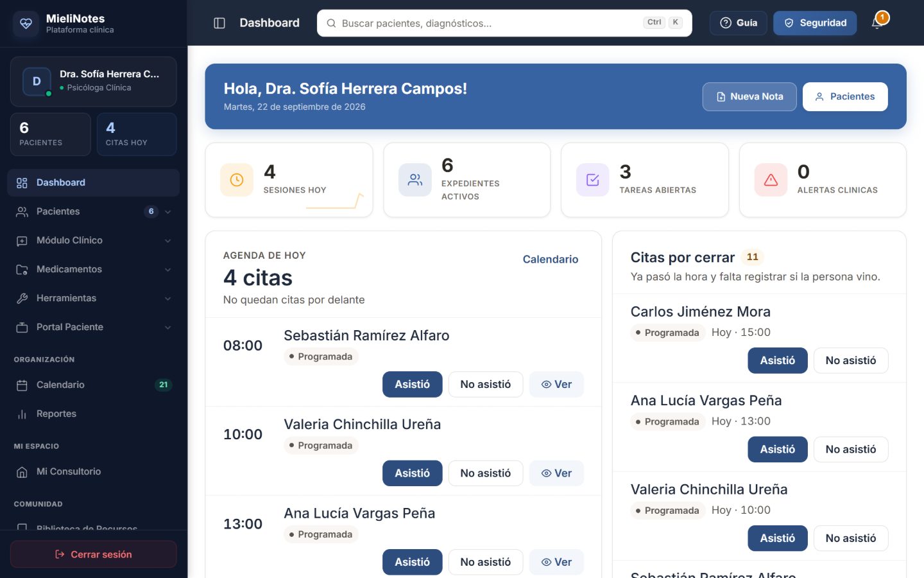Mark Carlos Jiménez Mora 15:00 as No asistió
The width and height of the screenshot is (924, 578).
point(851,360)
